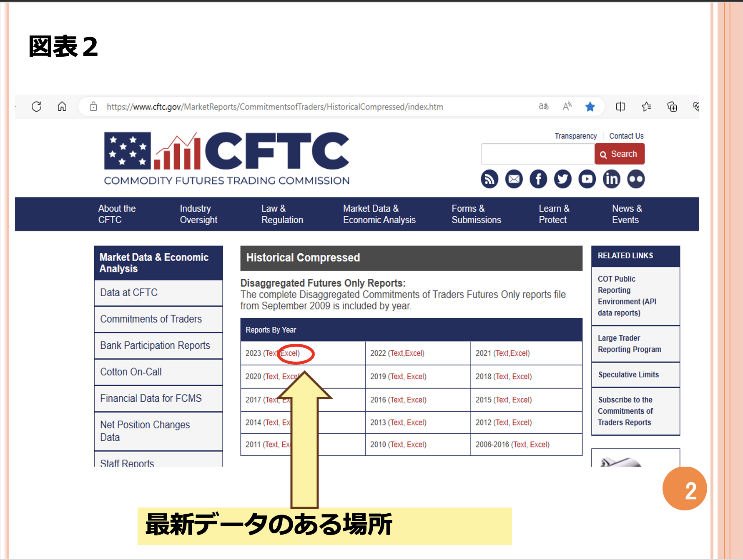Toggle the blue favorite star for this page
This screenshot has width=743, height=560.
pyautogui.click(x=590, y=107)
